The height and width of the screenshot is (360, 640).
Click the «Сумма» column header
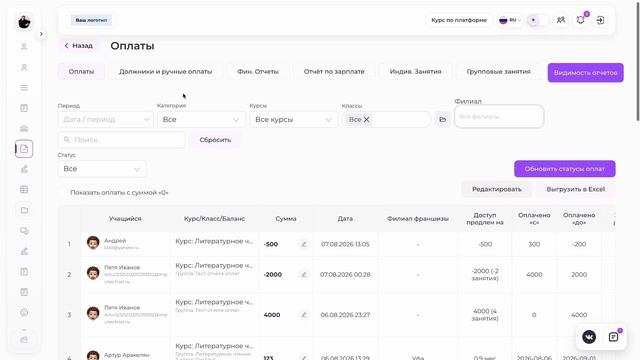click(x=286, y=219)
